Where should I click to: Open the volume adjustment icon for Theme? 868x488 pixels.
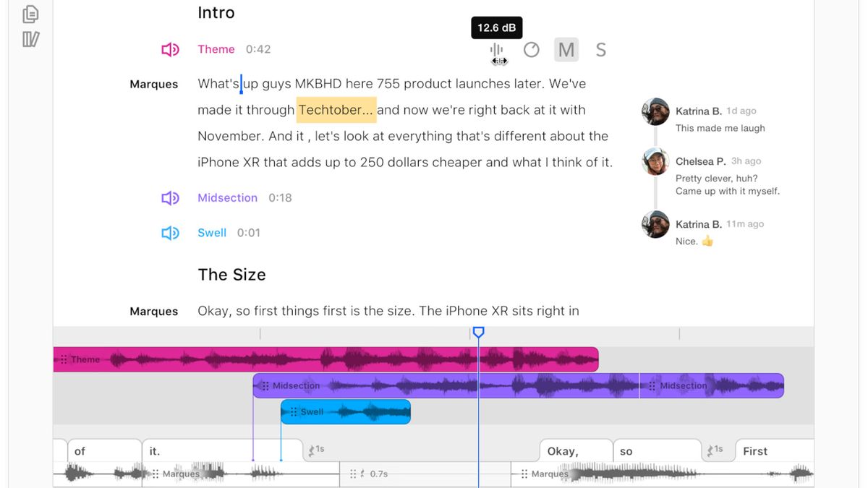point(496,49)
